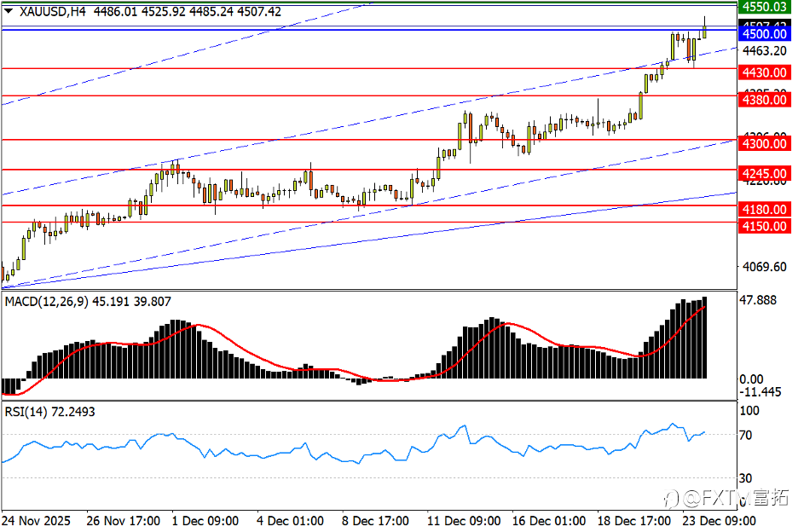The height and width of the screenshot is (532, 798).
Task: Click the 16 Dec 01:00 time label
Action: (x=549, y=521)
